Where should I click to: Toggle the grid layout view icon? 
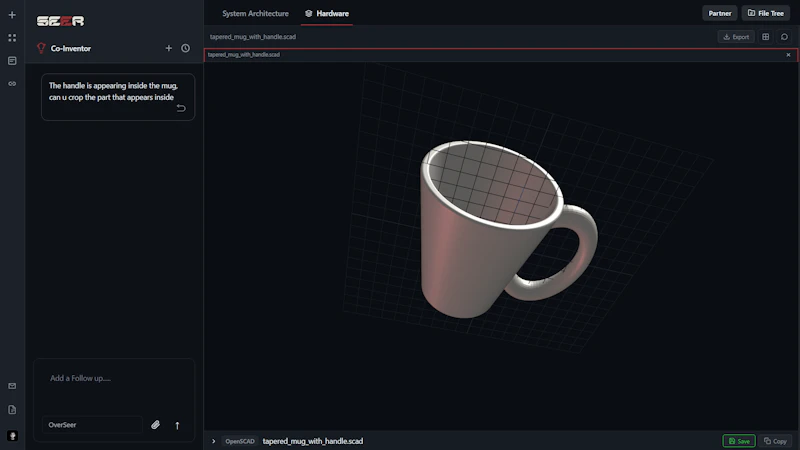pos(765,37)
